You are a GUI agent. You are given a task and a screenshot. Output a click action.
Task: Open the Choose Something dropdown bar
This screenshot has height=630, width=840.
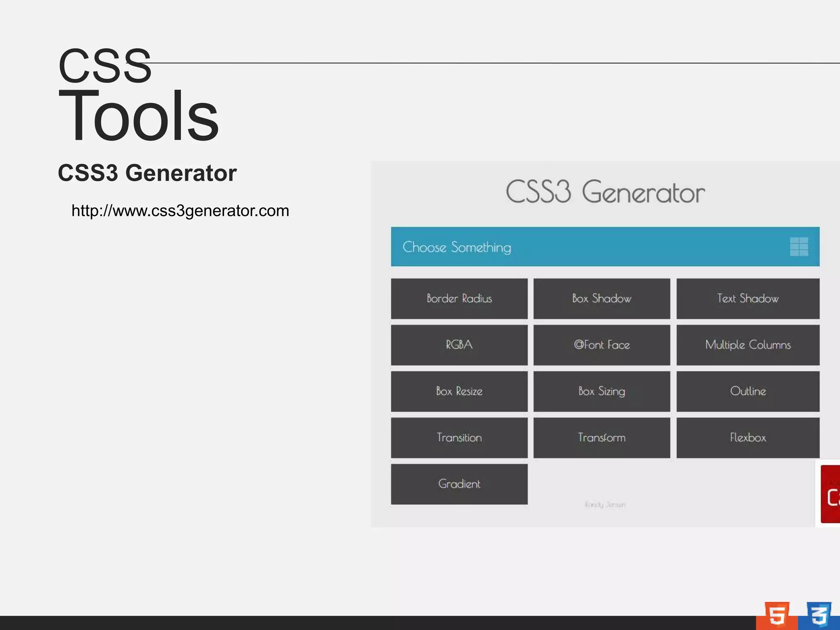click(x=605, y=247)
